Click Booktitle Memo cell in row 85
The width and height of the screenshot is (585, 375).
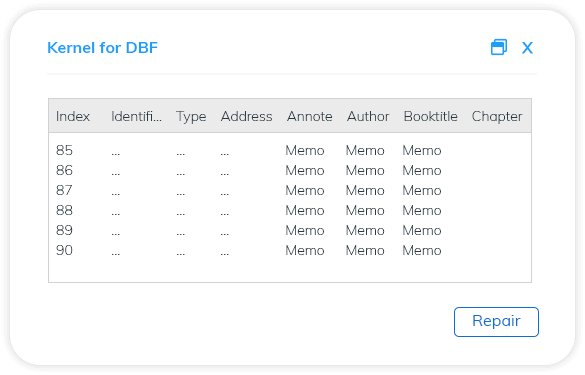(422, 150)
